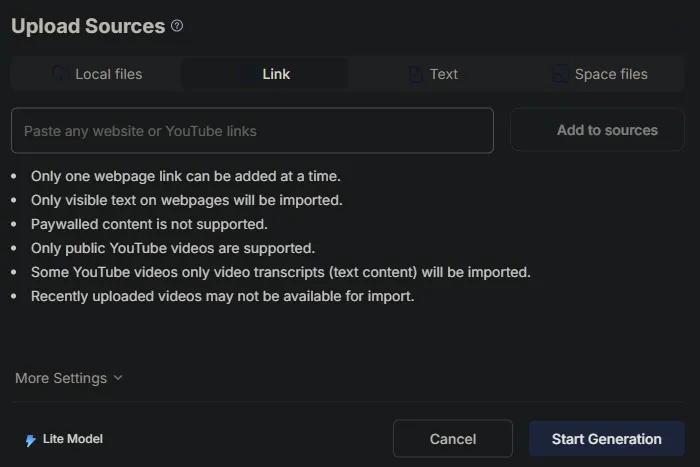
Task: Click the Upload Sources heading
Action: pyautogui.click(x=88, y=27)
